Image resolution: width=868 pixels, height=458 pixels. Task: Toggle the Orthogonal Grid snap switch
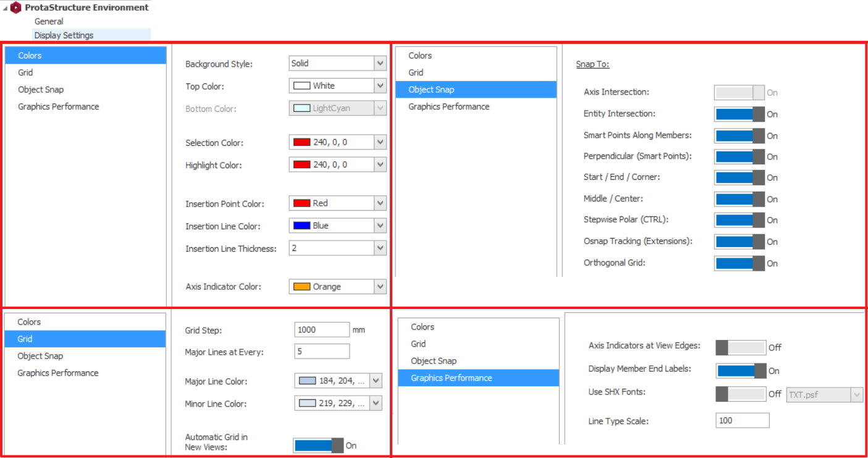click(x=739, y=263)
